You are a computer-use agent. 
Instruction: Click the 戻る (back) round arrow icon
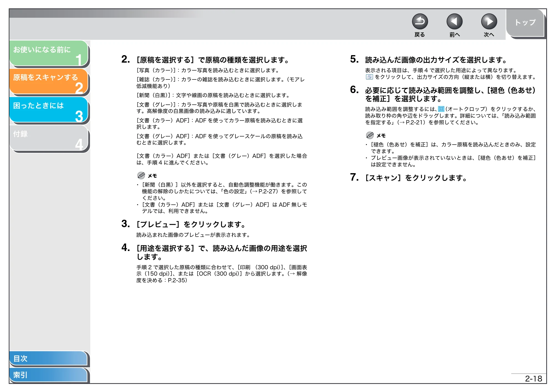pos(420,21)
